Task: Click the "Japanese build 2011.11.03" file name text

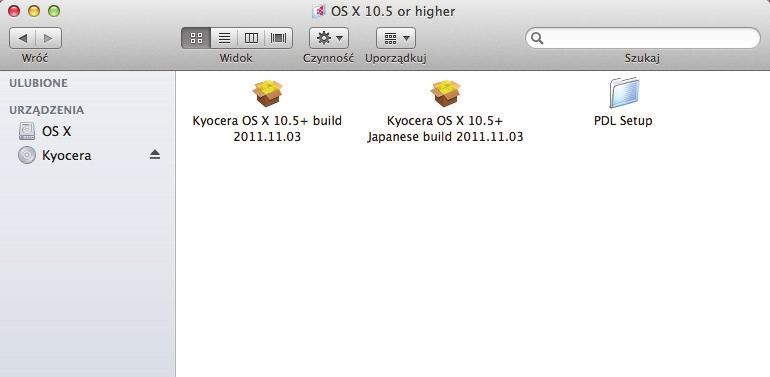Action: point(445,137)
